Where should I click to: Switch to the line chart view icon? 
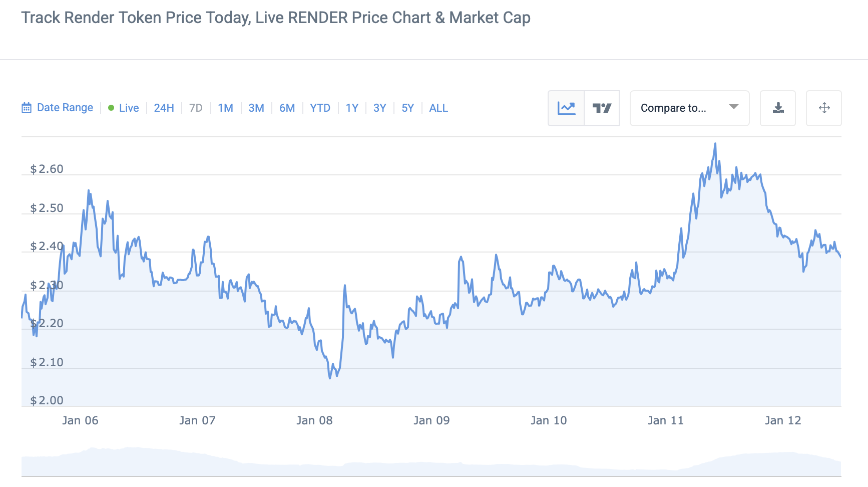tap(566, 108)
